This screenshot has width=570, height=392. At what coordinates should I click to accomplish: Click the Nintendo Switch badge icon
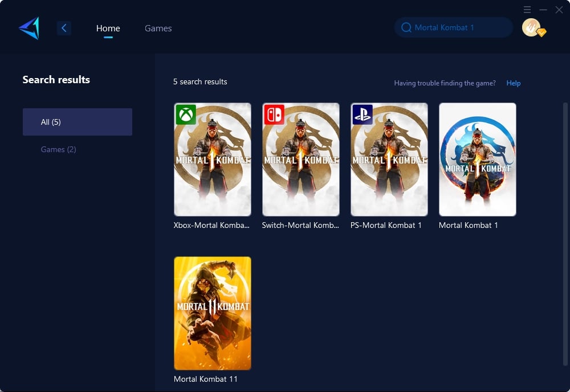coord(274,115)
